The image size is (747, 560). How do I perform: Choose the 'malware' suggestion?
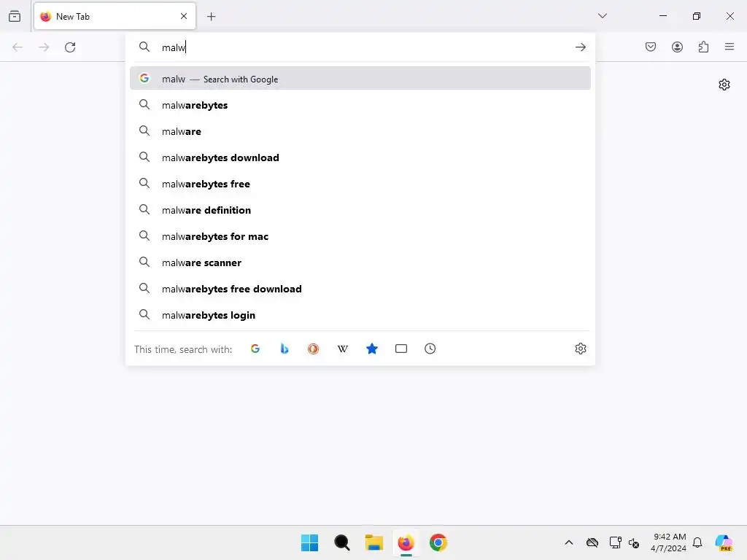pyautogui.click(x=360, y=131)
